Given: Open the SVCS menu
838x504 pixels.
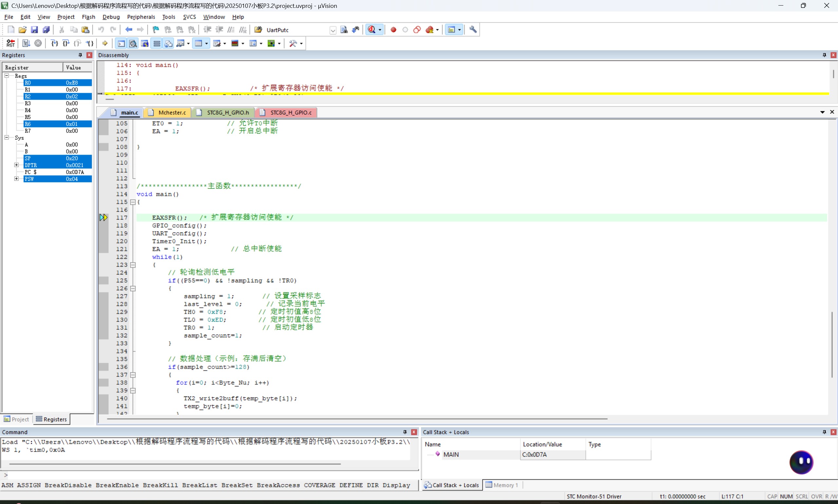Looking at the screenshot, I should point(189,17).
